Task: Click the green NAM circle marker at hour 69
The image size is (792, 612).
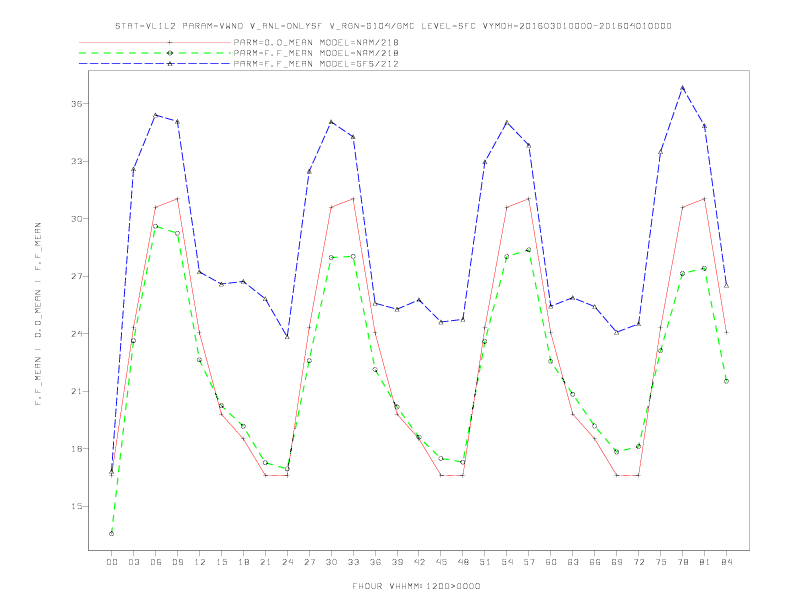Action: click(617, 452)
